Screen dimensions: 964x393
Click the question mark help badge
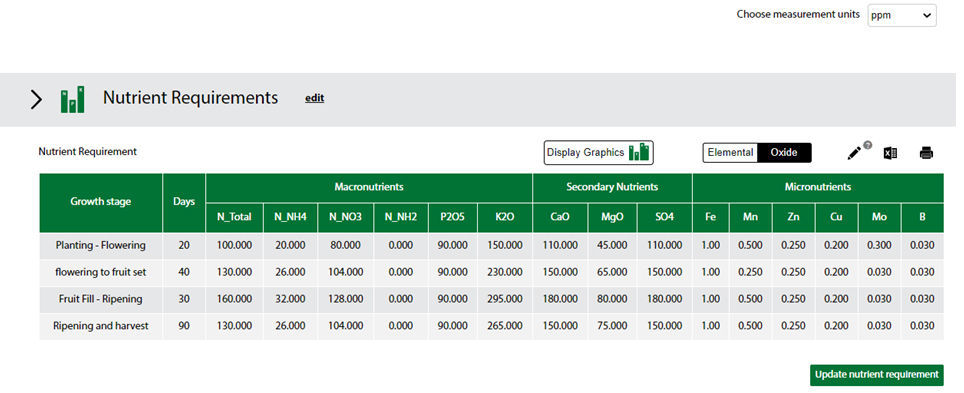(x=867, y=145)
